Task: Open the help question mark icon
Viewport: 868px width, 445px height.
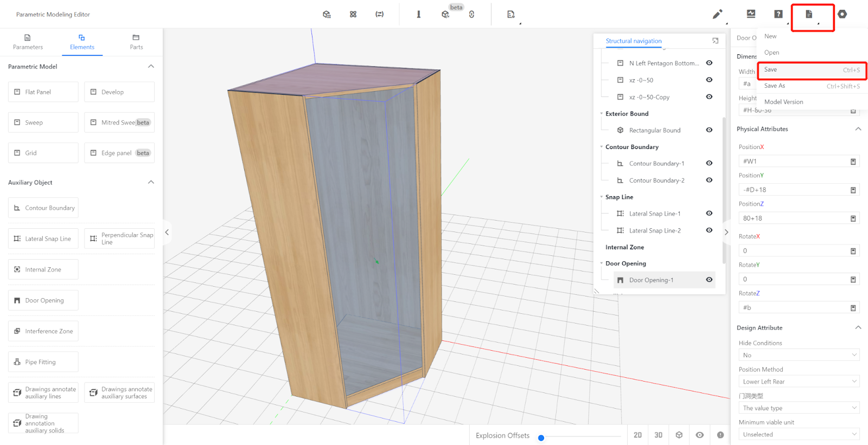Action: pos(778,14)
